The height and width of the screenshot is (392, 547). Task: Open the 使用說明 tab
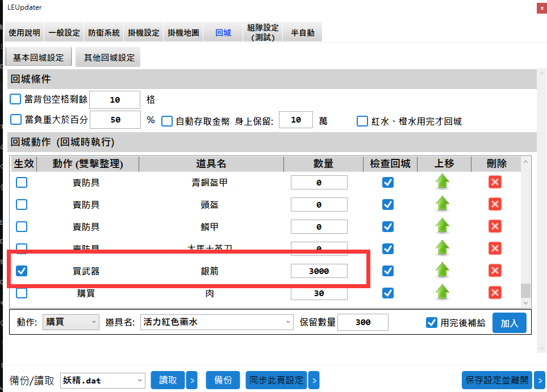tap(24, 33)
